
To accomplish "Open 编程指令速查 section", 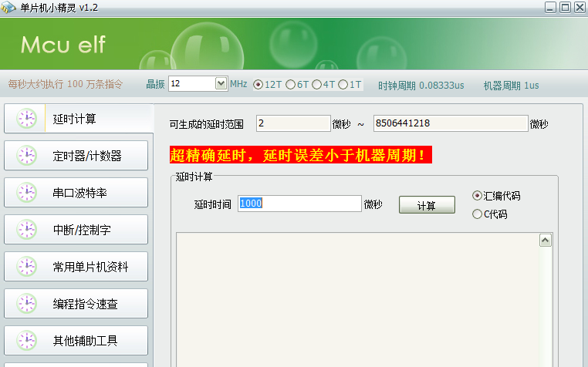I will (76, 303).
